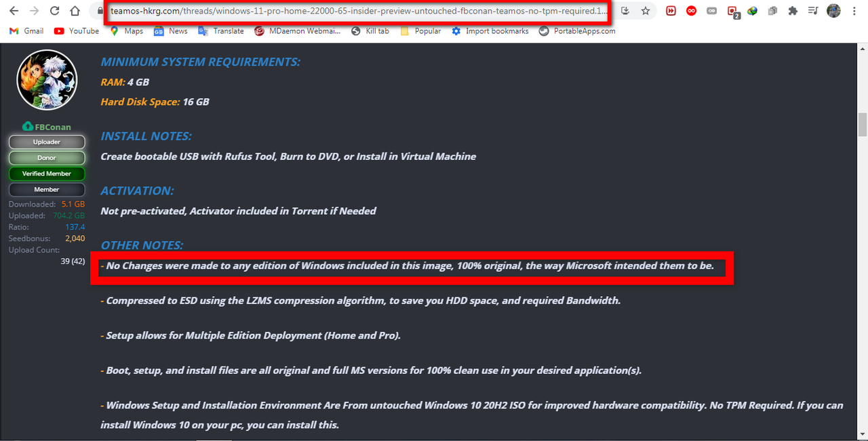Click the 'No Changes were made' note

[408, 266]
